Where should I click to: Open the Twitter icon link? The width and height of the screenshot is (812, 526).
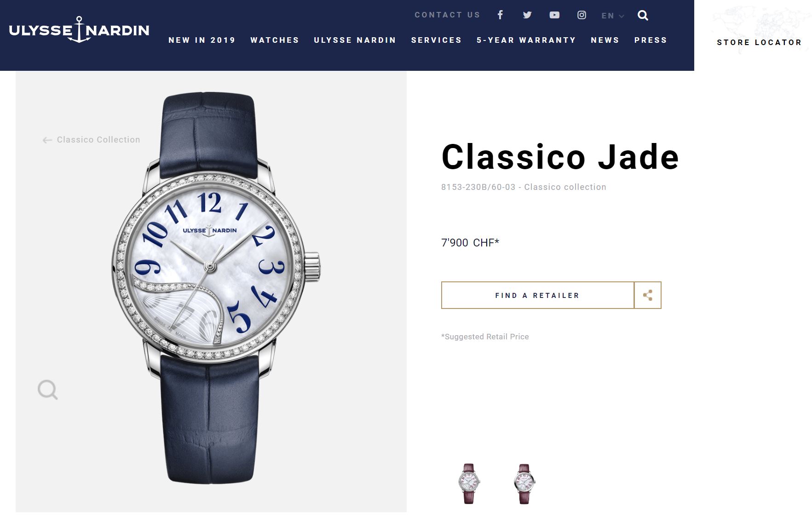pyautogui.click(x=527, y=15)
